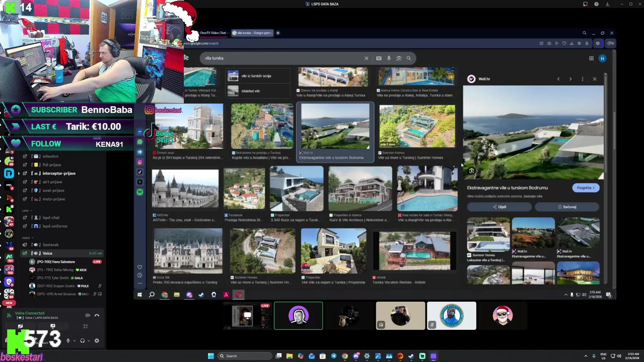
Task: Open Discord user settings gear
Action: coord(97,340)
